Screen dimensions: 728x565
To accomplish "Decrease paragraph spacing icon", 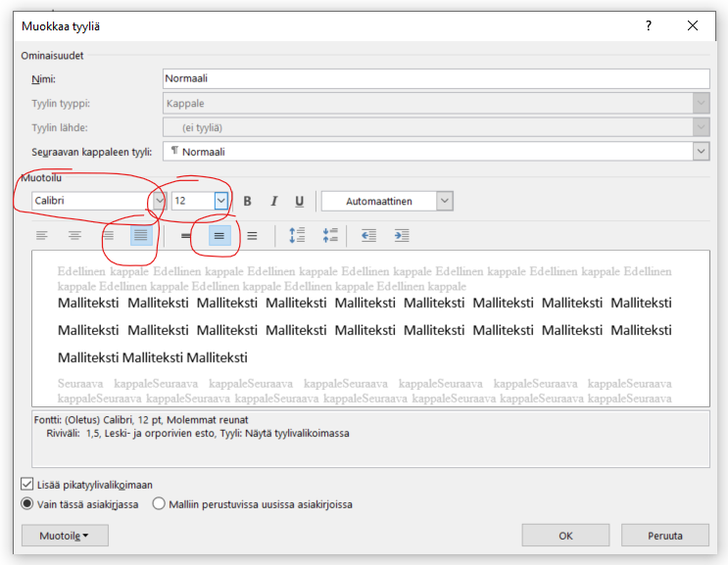I will pyautogui.click(x=330, y=235).
